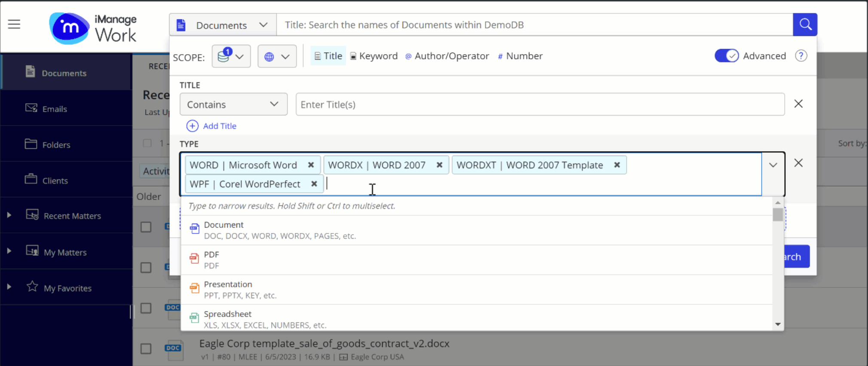Click the Enter Title(s) input field

click(x=540, y=105)
